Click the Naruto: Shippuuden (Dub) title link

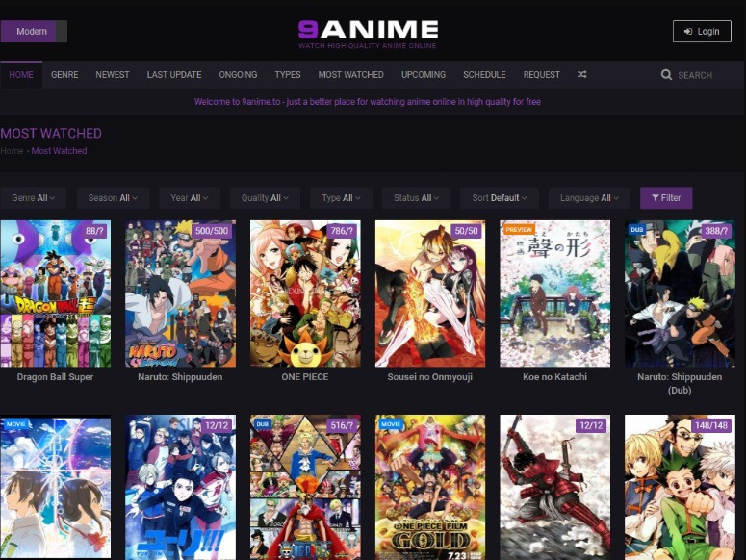(x=680, y=384)
